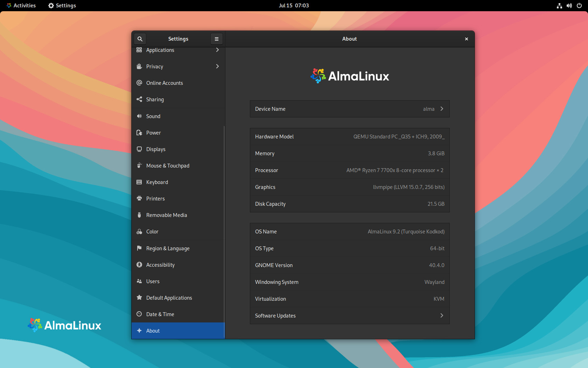Click the Memory value 3.8 GiB
The height and width of the screenshot is (368, 588).
436,154
